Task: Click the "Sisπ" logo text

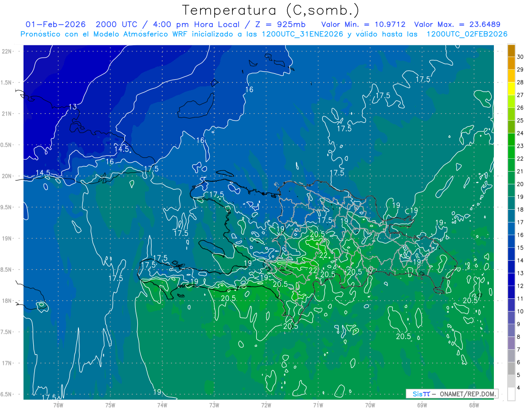Action: point(421,394)
